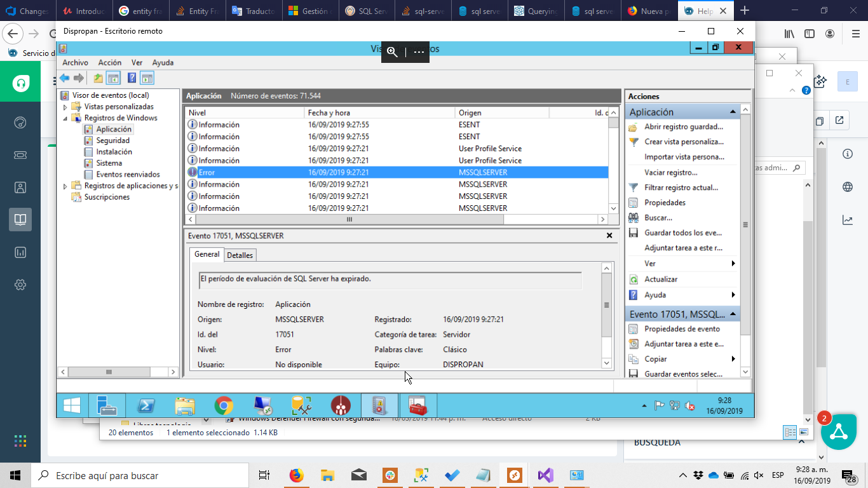The width and height of the screenshot is (868, 488).
Task: Switch to Event Viewer in the remote taskbar
Action: point(379,405)
